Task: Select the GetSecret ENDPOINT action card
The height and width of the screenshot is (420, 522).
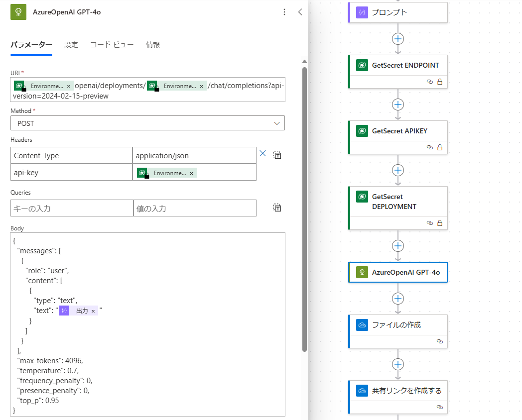Action: 398,72
